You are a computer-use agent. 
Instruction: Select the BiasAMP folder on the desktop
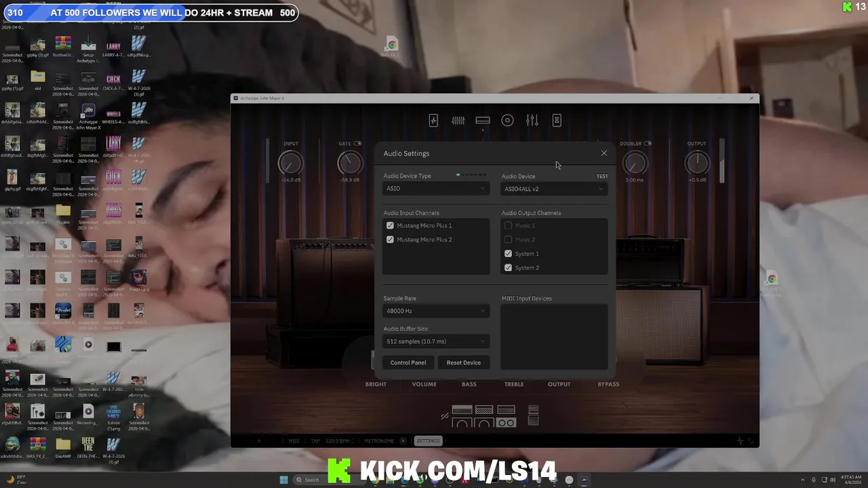63,447
